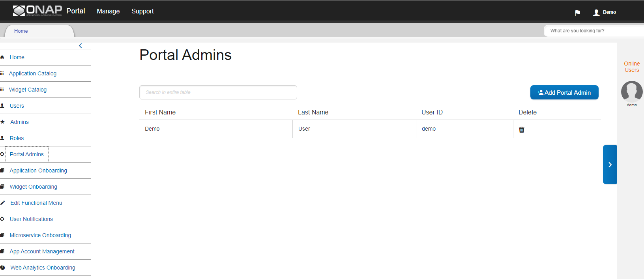Click the flag notifications icon in header

(577, 13)
